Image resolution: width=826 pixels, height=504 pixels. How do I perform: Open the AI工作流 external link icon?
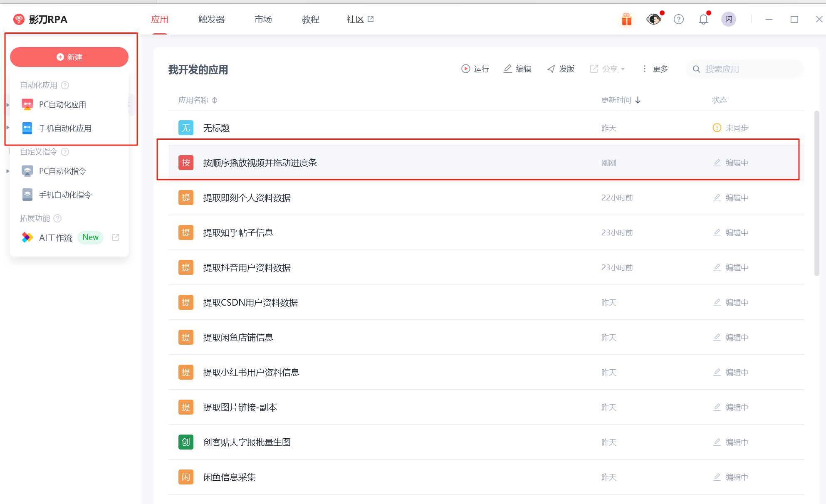[116, 237]
